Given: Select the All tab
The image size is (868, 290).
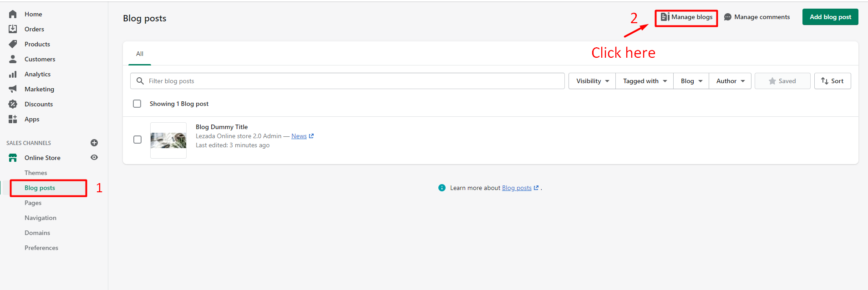Looking at the screenshot, I should pyautogui.click(x=140, y=54).
